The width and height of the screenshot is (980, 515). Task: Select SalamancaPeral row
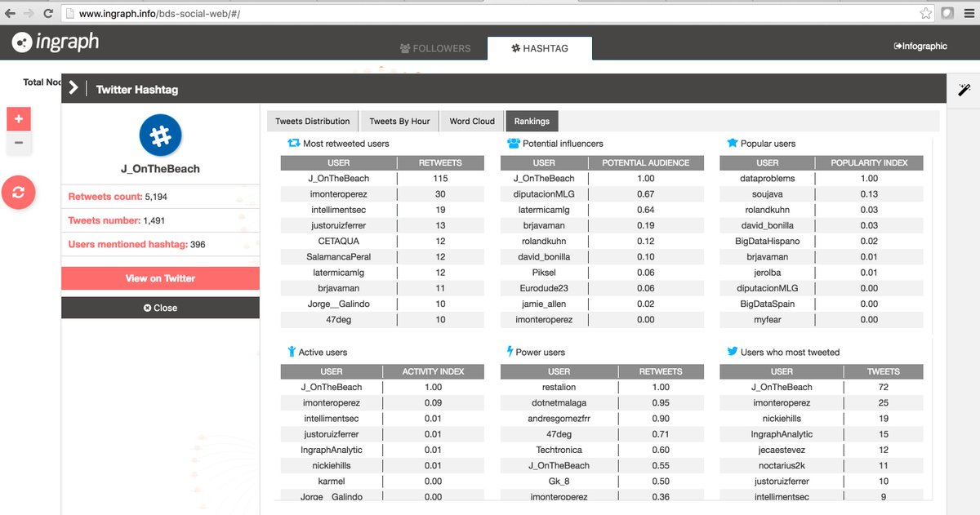click(x=382, y=256)
